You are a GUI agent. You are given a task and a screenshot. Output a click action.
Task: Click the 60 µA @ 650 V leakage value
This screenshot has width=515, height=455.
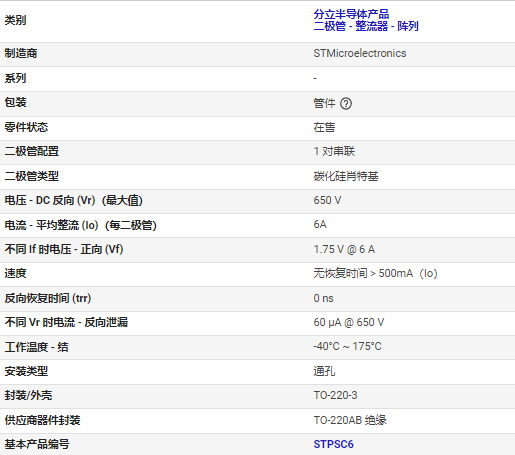pos(349,322)
